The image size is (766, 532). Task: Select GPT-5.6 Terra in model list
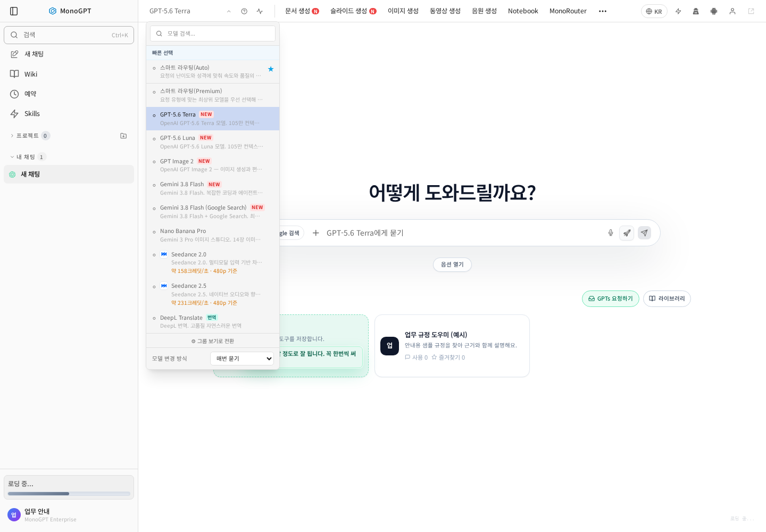coord(213,119)
